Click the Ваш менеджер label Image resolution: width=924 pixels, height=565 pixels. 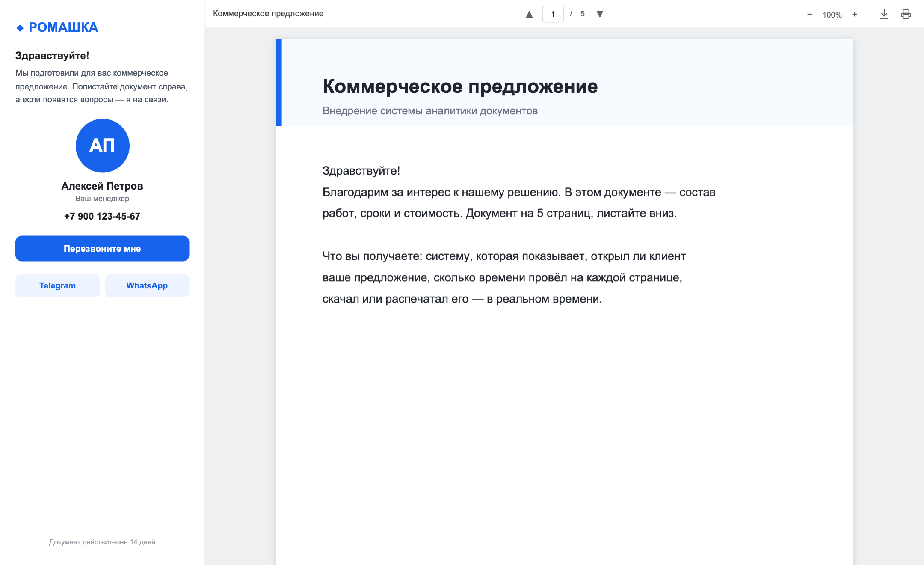point(102,199)
